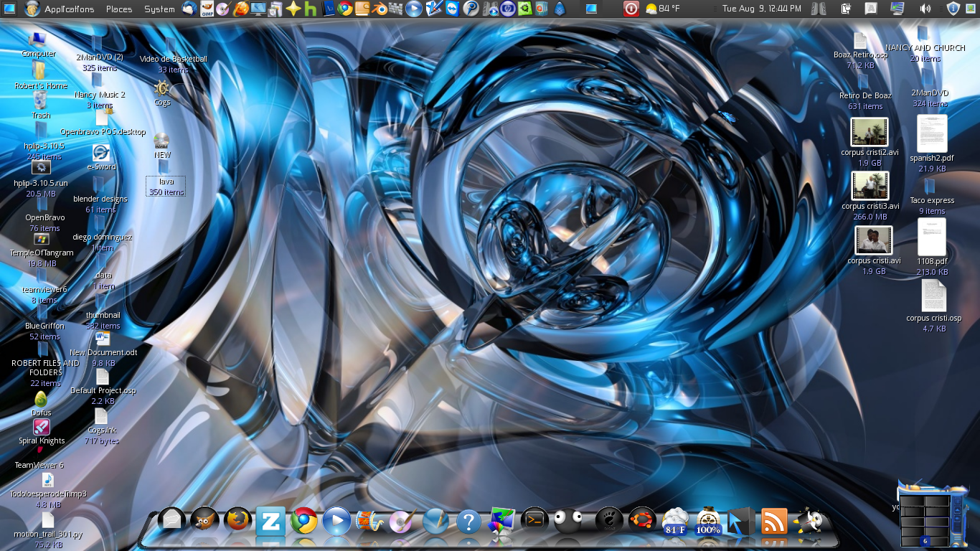Screen dimensions: 980x551
Task: Open the Dofus game shortcut
Action: [x=41, y=404]
